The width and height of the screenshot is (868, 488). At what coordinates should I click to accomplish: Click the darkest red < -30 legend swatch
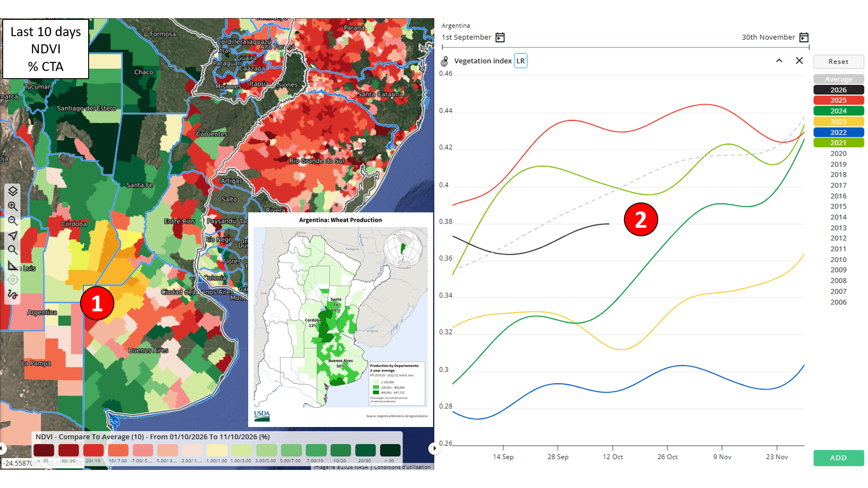(44, 450)
